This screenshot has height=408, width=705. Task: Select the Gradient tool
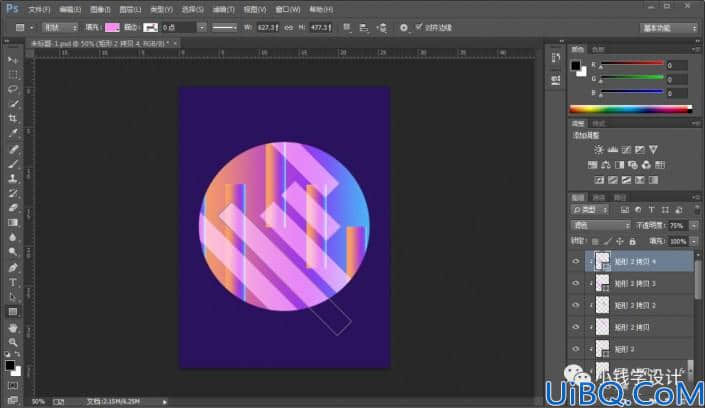point(13,222)
